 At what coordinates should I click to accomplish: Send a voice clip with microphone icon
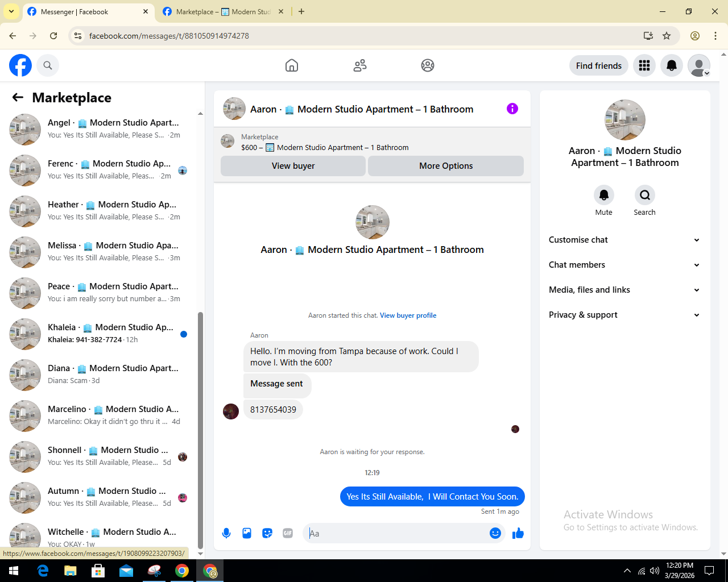pos(226,533)
